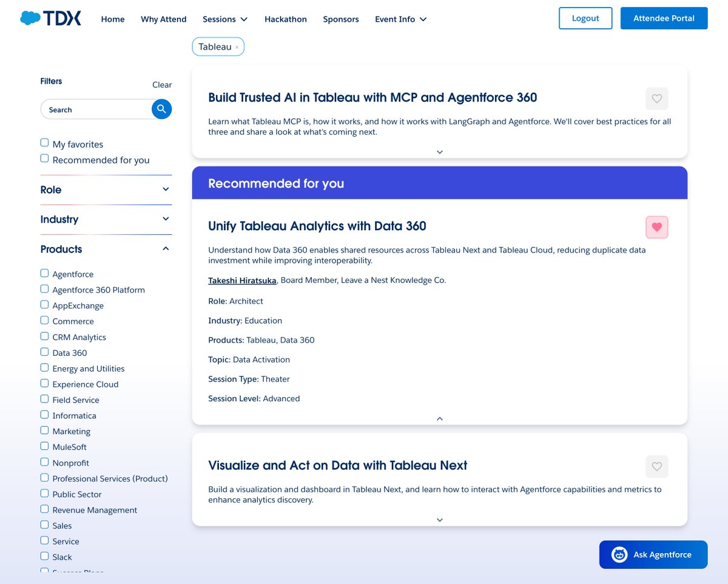
Task: Remove the Tableau filter chip
Action: pyautogui.click(x=236, y=46)
